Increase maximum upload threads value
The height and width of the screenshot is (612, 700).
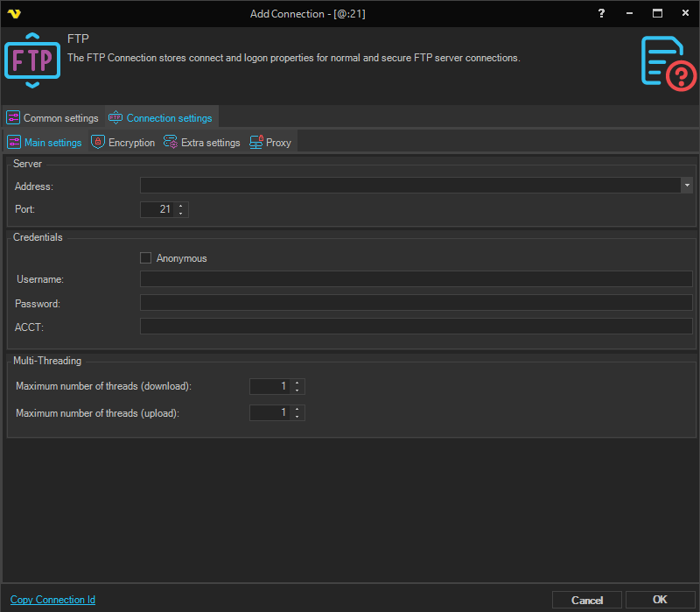tap(297, 409)
